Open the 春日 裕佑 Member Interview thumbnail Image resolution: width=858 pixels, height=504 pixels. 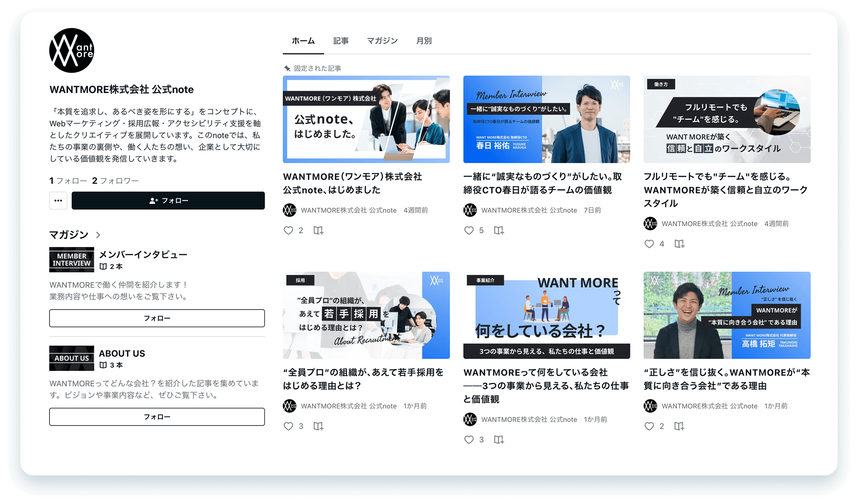coord(547,119)
